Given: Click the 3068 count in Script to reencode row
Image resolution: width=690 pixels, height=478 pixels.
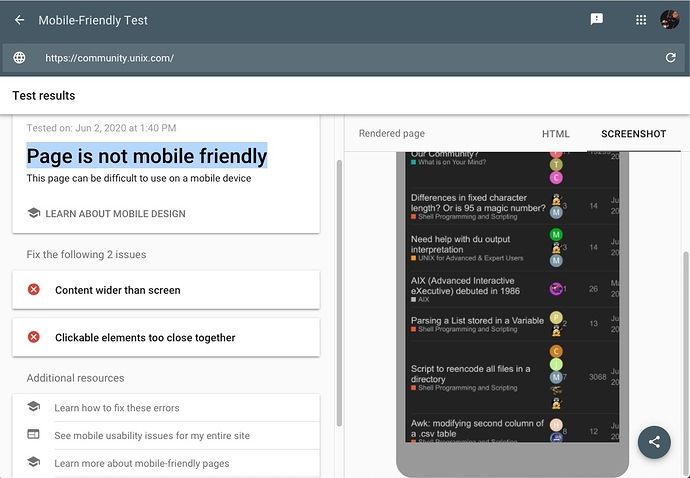Looking at the screenshot, I should point(598,377).
